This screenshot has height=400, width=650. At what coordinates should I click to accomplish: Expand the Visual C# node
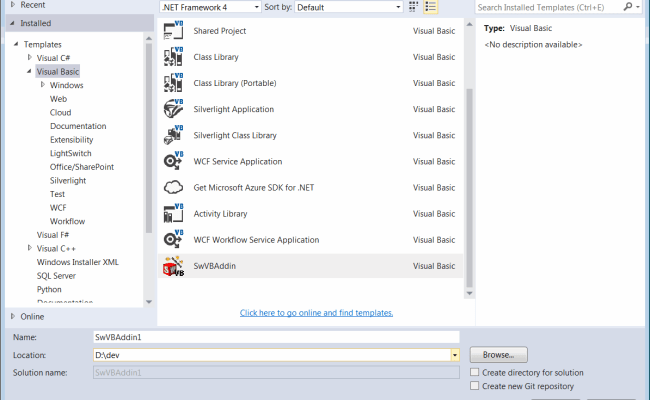pyautogui.click(x=29, y=57)
